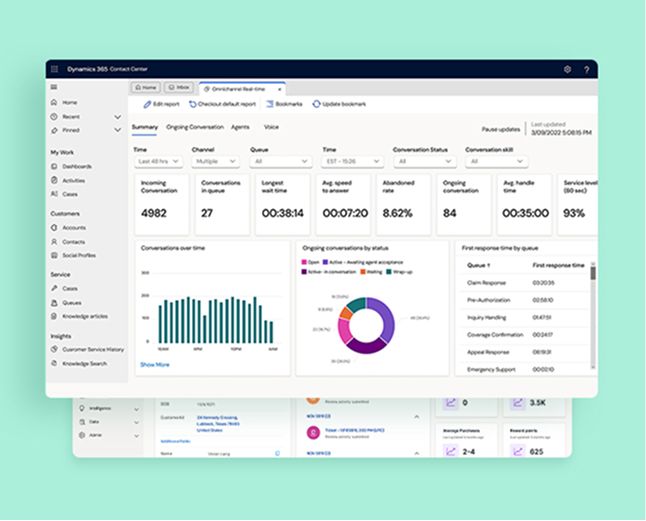
Task: Open the Time zone EST dropdown
Action: pyautogui.click(x=352, y=161)
